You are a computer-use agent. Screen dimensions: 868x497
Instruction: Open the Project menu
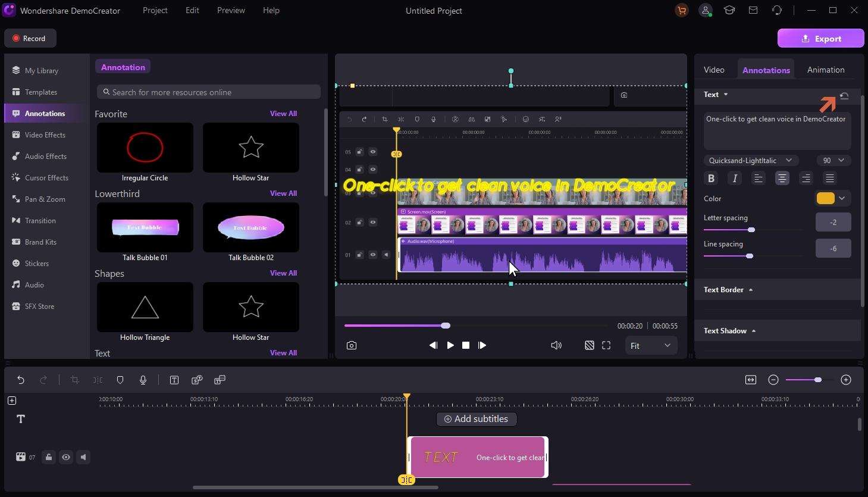(155, 10)
